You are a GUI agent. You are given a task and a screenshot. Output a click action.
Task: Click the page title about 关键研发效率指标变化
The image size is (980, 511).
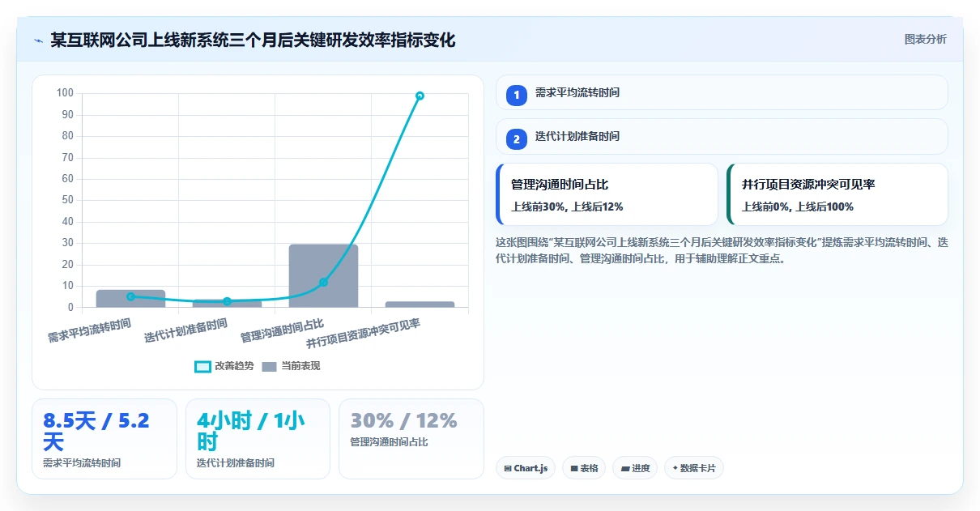click(253, 40)
